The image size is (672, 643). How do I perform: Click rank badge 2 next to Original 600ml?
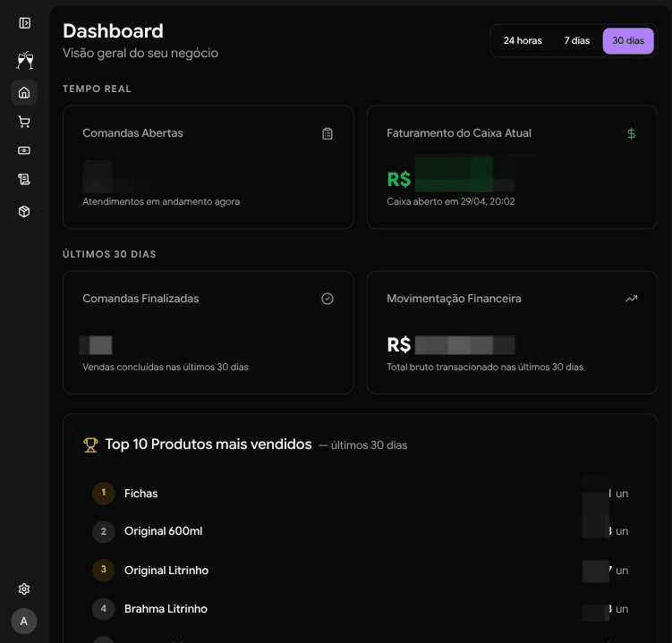tap(103, 531)
